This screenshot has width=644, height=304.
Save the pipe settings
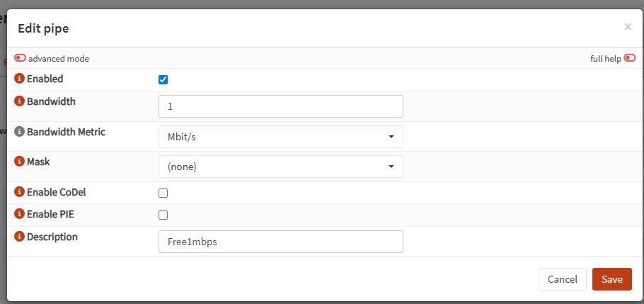pyautogui.click(x=612, y=279)
